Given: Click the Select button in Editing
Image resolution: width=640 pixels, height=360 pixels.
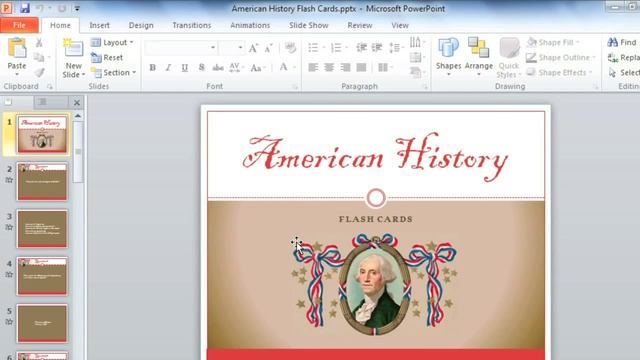Looking at the screenshot, I should pyautogui.click(x=623, y=73).
